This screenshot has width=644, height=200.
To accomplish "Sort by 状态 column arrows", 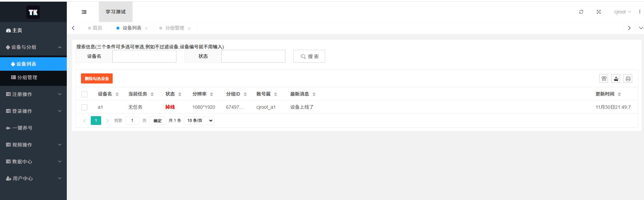I will pos(180,94).
